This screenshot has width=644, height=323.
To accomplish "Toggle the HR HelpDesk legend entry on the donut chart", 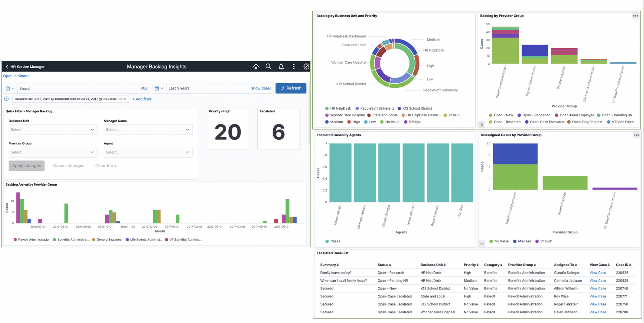I will coord(338,108).
